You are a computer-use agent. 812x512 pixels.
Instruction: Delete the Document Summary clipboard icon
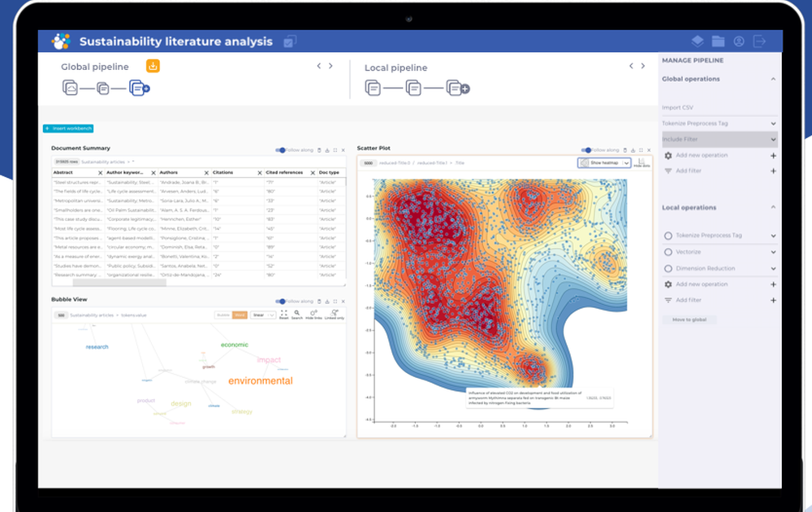[319, 150]
